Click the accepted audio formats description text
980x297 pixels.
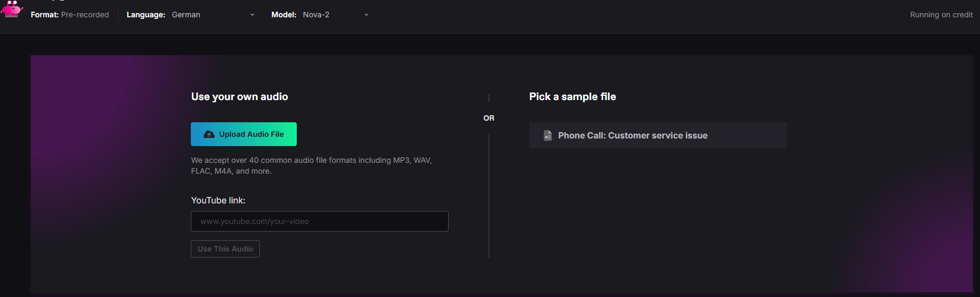(x=311, y=166)
